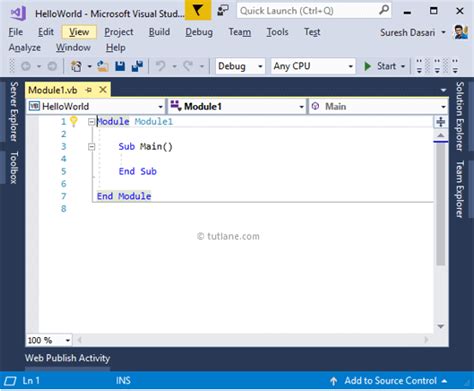Screen dimensions: 474x391
Task: Open the HelloWorld project dropdown
Action: click(x=160, y=107)
